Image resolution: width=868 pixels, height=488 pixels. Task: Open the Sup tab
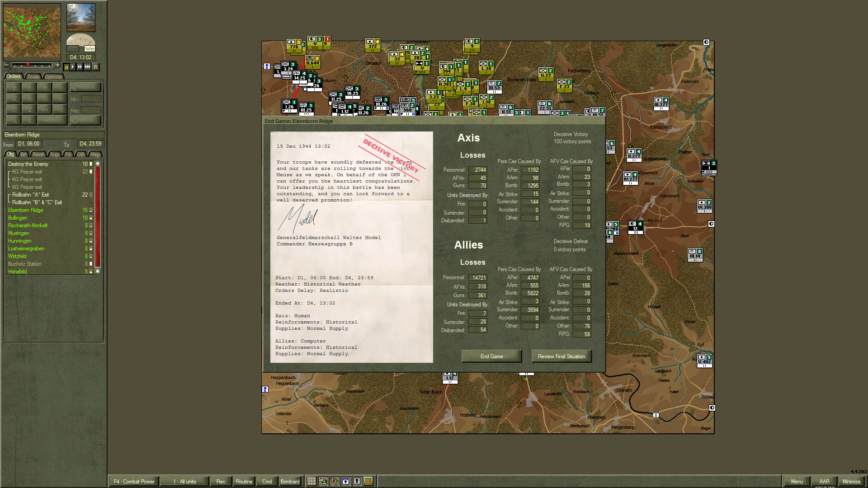click(54, 155)
